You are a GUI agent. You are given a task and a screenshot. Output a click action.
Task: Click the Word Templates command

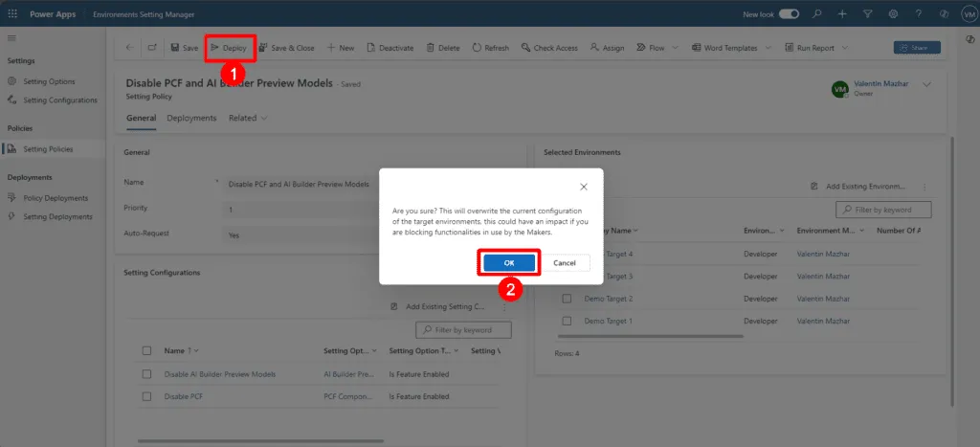pyautogui.click(x=724, y=48)
